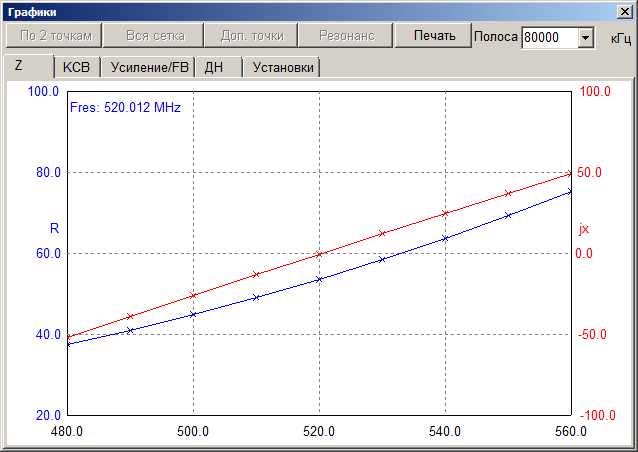Open the Усиление/FB tab
This screenshot has width=638, height=452.
[x=149, y=67]
